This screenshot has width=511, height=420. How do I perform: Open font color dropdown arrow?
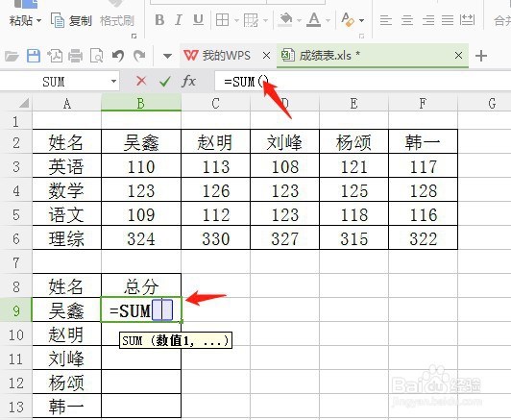click(328, 20)
